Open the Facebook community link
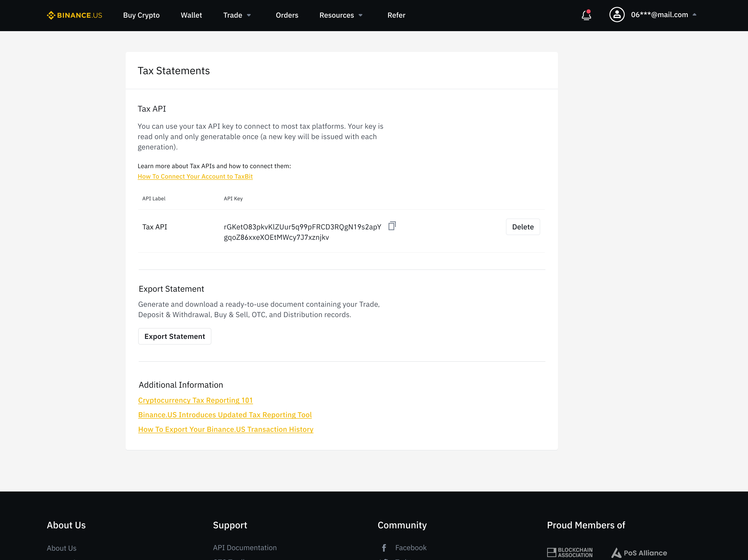This screenshot has height=560, width=748. point(411,548)
